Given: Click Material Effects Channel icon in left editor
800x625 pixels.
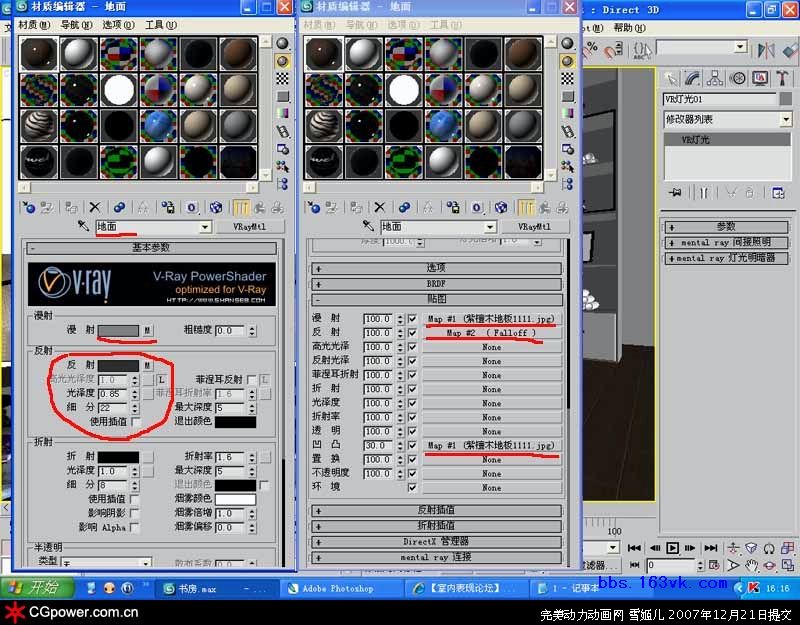Looking at the screenshot, I should click(191, 207).
